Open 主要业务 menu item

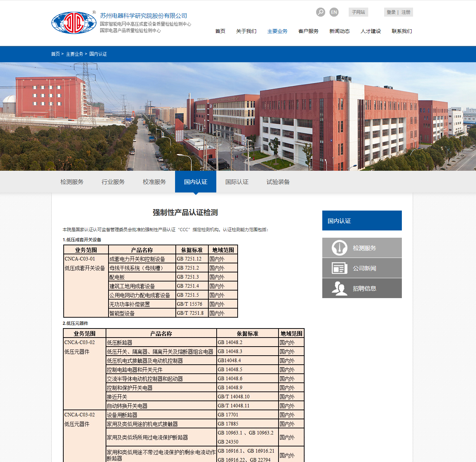click(x=277, y=31)
